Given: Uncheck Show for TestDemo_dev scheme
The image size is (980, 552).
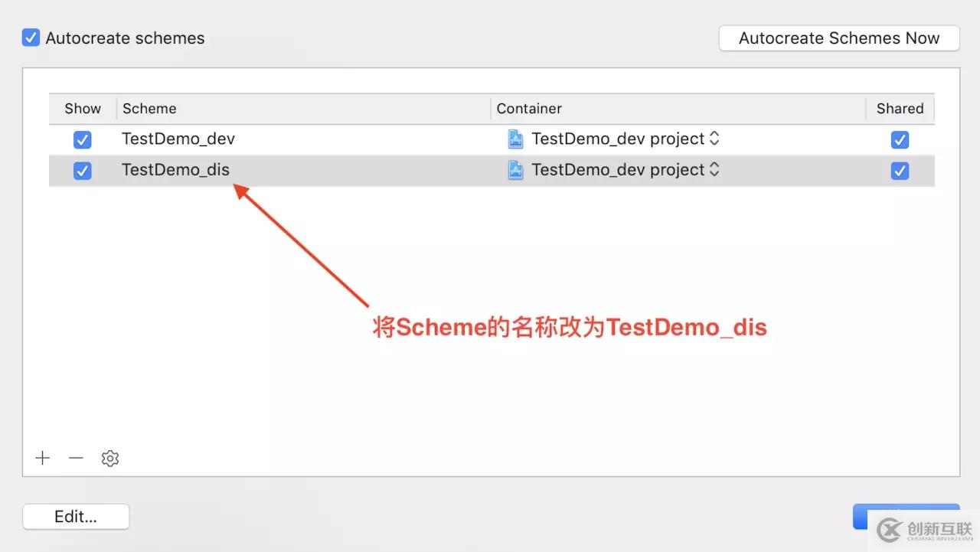Looking at the screenshot, I should (x=82, y=140).
